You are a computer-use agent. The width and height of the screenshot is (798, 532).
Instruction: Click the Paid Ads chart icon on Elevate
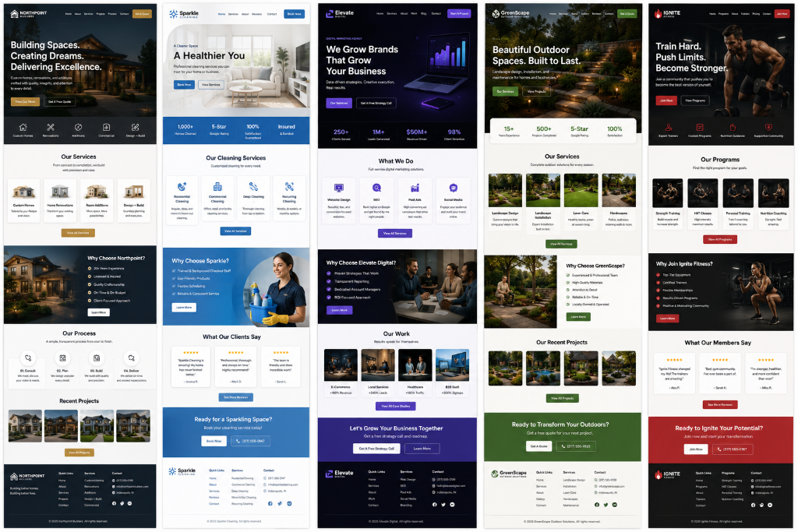coord(415,188)
